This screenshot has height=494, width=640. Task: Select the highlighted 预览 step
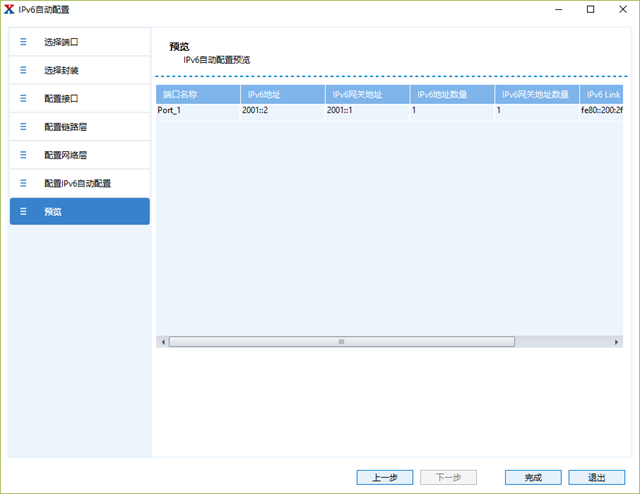point(80,211)
